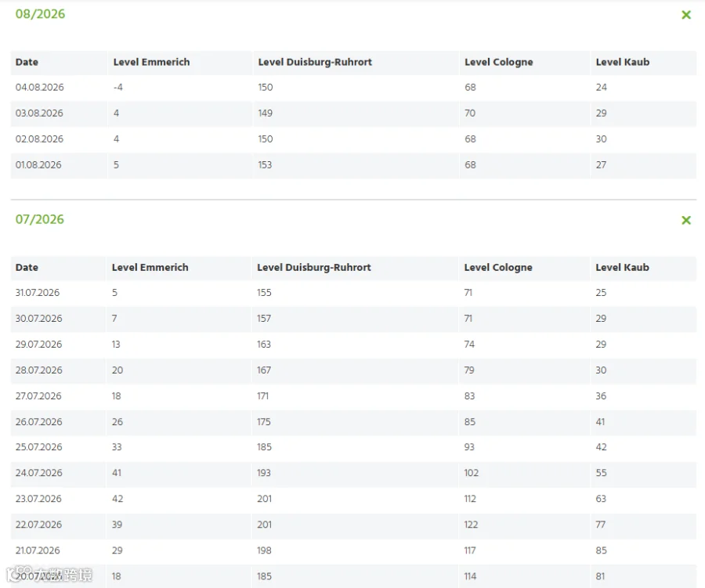The width and height of the screenshot is (705, 588).
Task: Select Level Duisburg-Ruhrort header in 08/2026 table
Action: pyautogui.click(x=315, y=62)
